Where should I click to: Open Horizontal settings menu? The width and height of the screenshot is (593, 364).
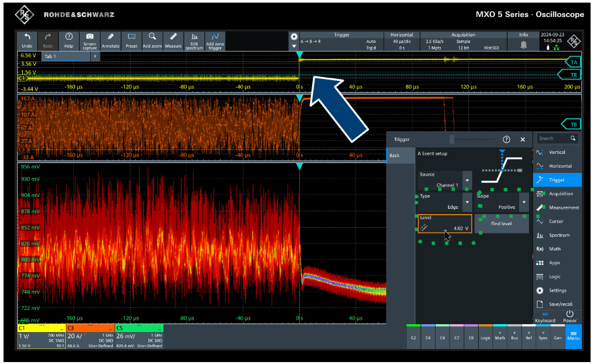(558, 166)
